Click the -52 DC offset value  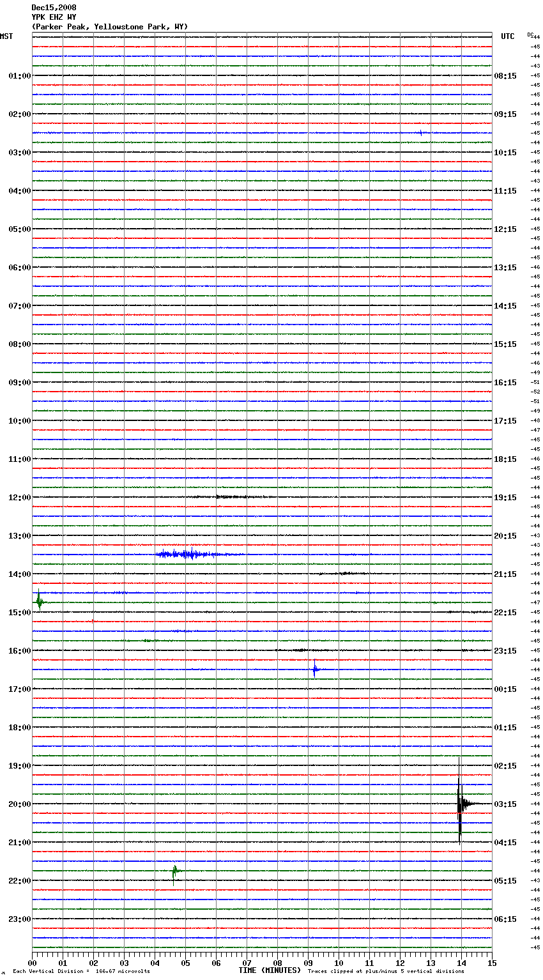(x=535, y=392)
